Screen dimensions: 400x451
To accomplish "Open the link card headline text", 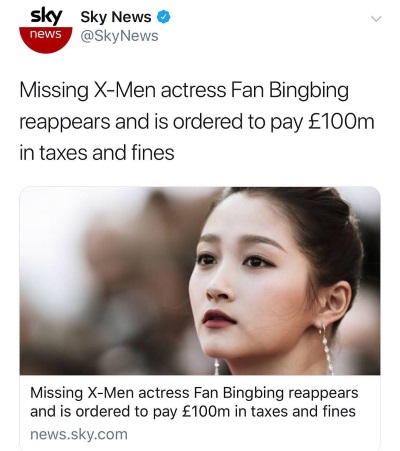I will 194,402.
